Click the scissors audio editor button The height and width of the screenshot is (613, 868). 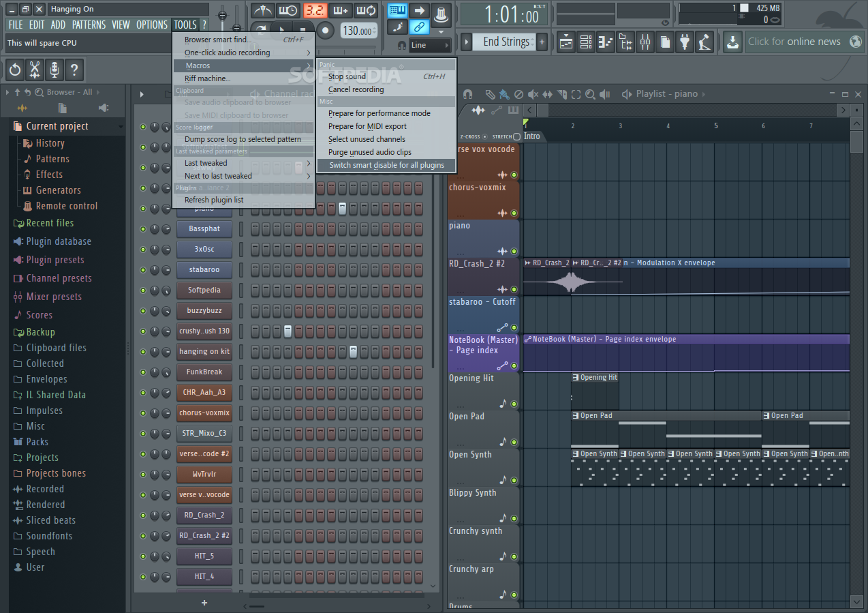[x=35, y=70]
